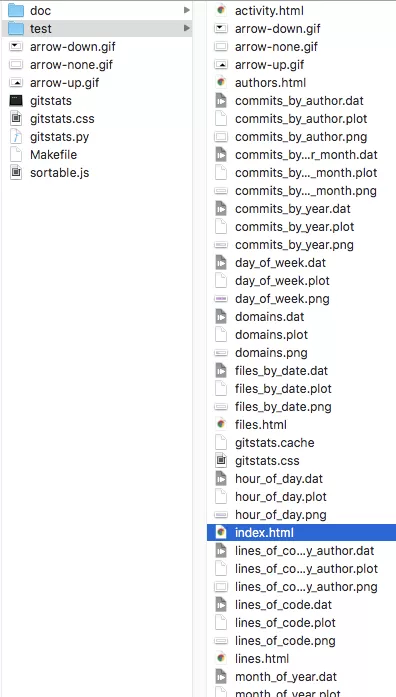Select the doc folder icon
This screenshot has height=697, width=396.
[16, 11]
